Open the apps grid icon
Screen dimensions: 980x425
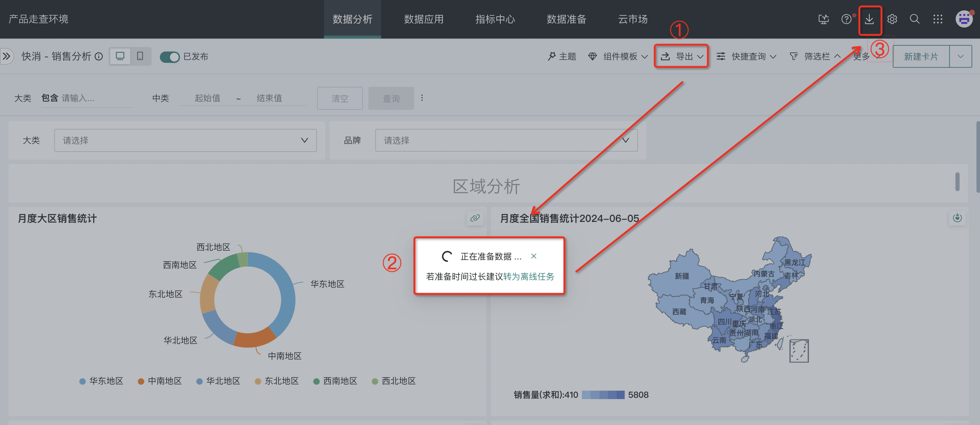pos(938,19)
